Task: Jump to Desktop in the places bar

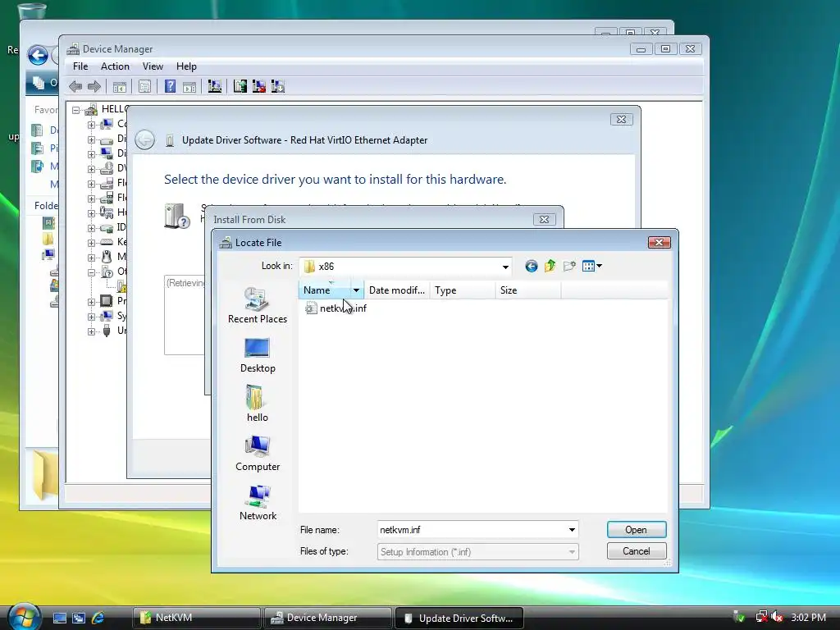Action: [x=257, y=355]
